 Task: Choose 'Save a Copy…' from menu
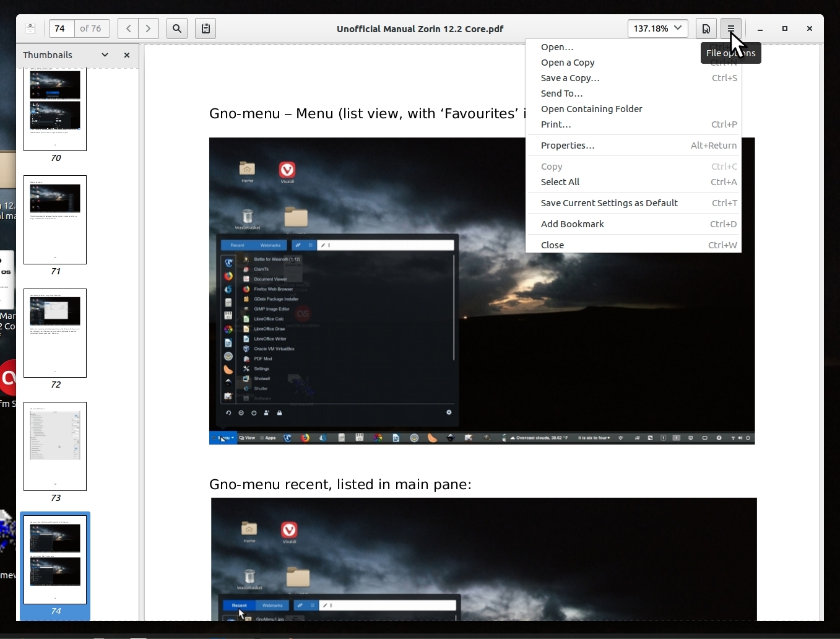click(x=570, y=78)
